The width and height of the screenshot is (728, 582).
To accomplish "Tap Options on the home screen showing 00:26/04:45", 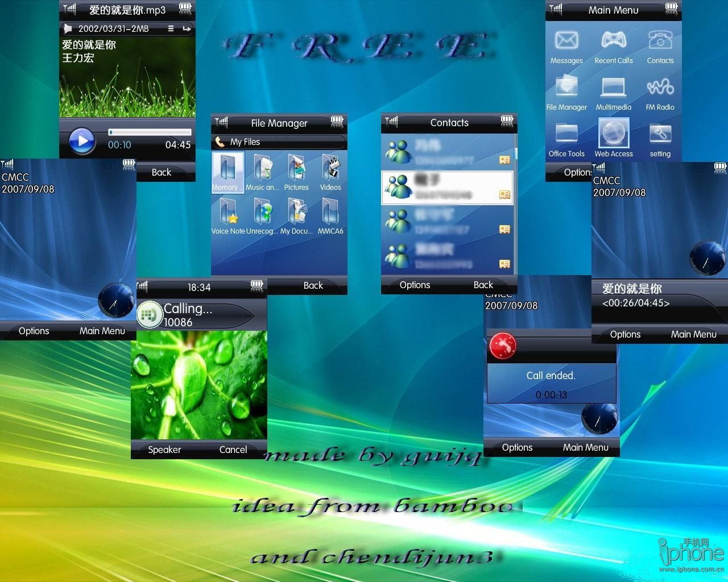I will pos(625,335).
